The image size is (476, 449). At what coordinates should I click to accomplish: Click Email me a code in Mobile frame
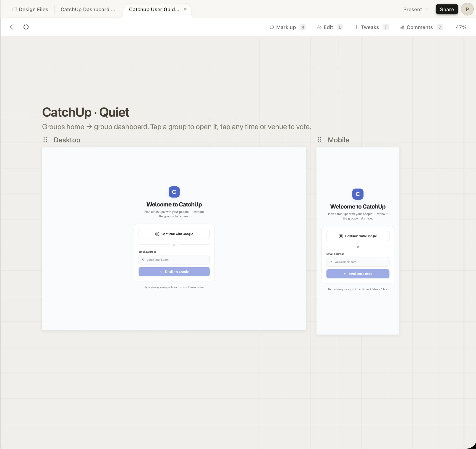(x=358, y=274)
